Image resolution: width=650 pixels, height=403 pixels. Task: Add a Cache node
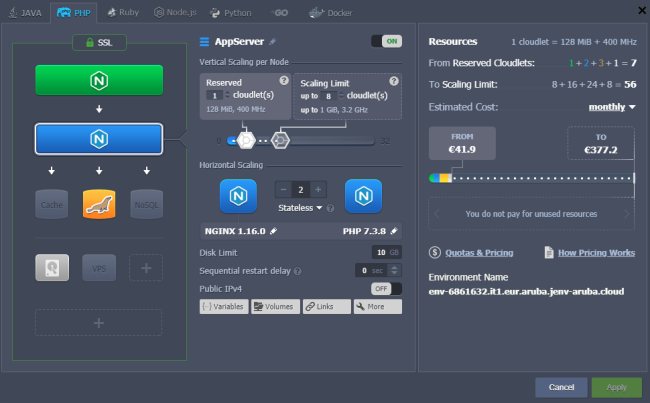click(52, 204)
